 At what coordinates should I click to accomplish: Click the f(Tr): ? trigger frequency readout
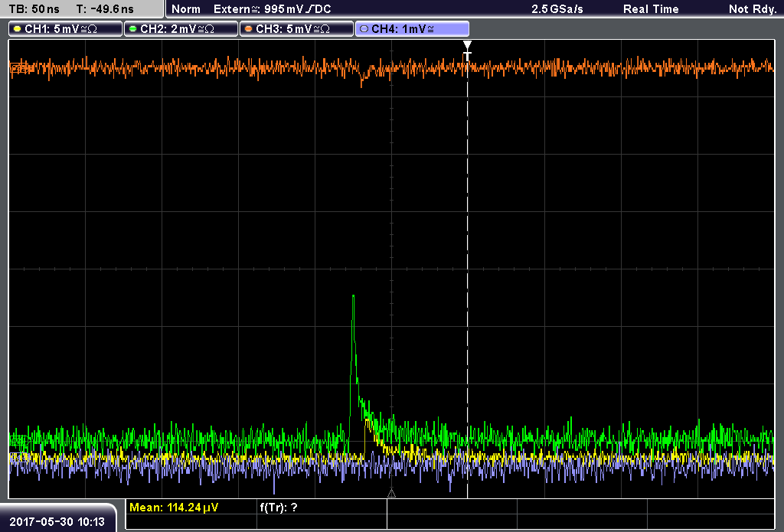279,508
